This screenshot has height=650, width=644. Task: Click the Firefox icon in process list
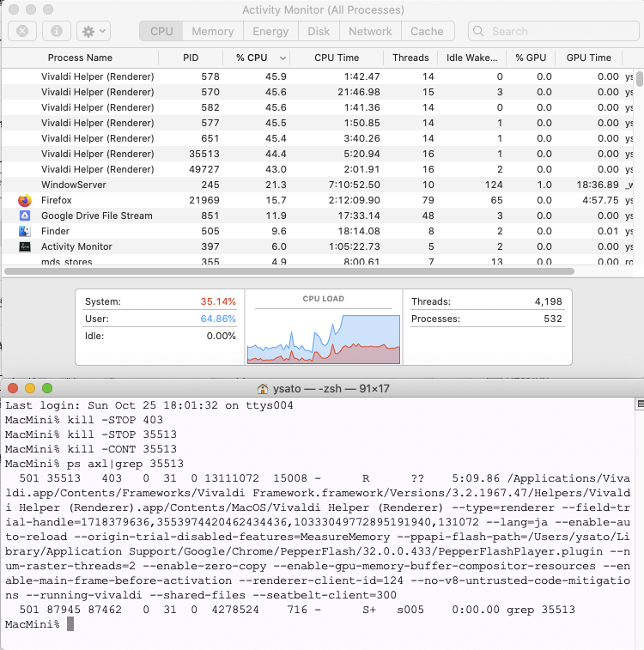click(x=24, y=200)
